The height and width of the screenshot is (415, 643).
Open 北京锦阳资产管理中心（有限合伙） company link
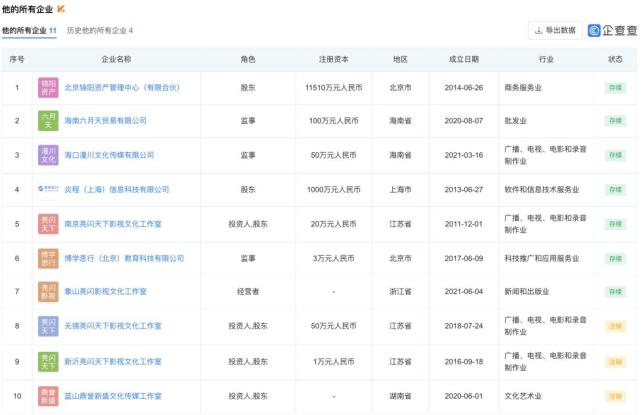tap(122, 87)
